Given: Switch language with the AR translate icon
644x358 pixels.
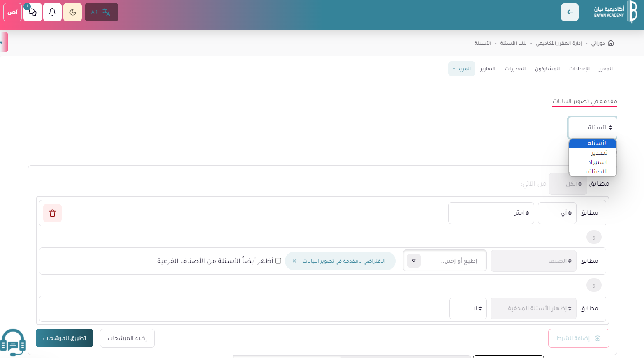Looking at the screenshot, I should pyautogui.click(x=101, y=12).
